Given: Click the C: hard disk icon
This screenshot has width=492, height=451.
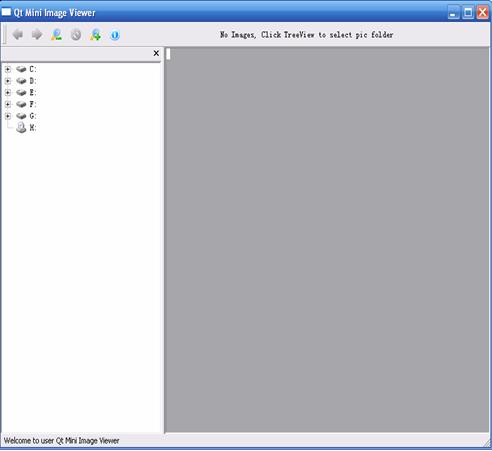Looking at the screenshot, I should 21,69.
